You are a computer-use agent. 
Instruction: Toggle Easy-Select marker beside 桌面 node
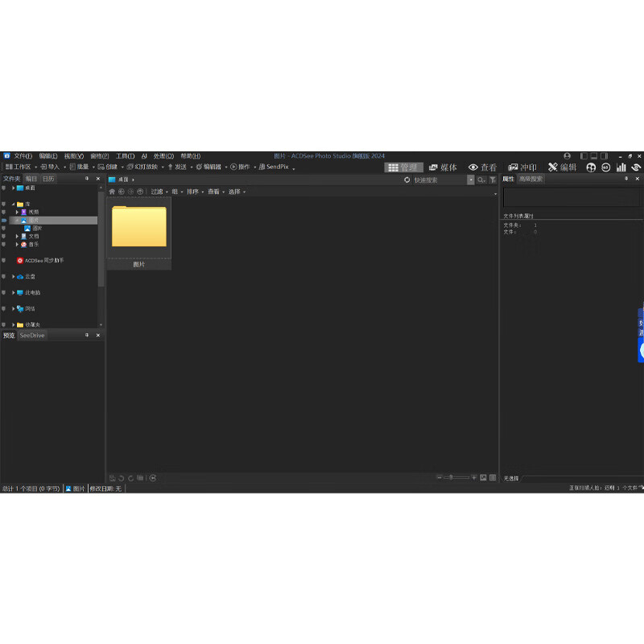coord(4,188)
